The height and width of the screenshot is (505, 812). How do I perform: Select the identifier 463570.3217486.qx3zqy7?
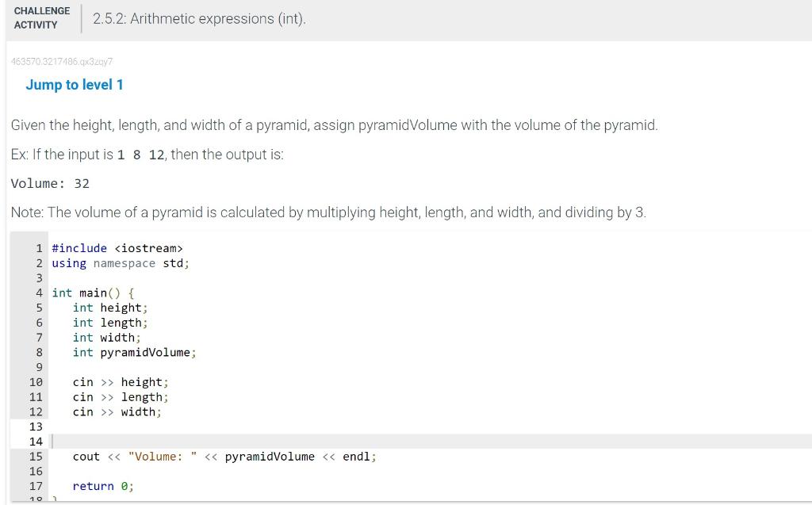pyautogui.click(x=60, y=61)
